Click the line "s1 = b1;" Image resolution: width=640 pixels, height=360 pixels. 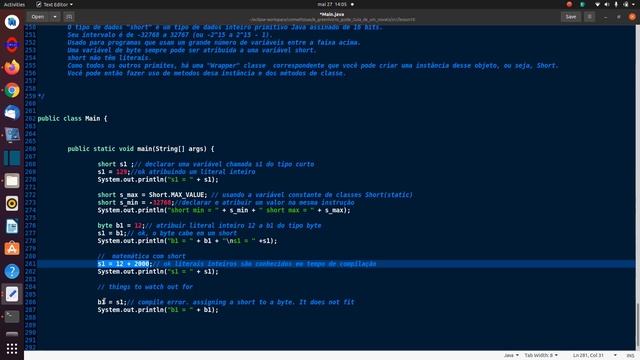(x=112, y=233)
